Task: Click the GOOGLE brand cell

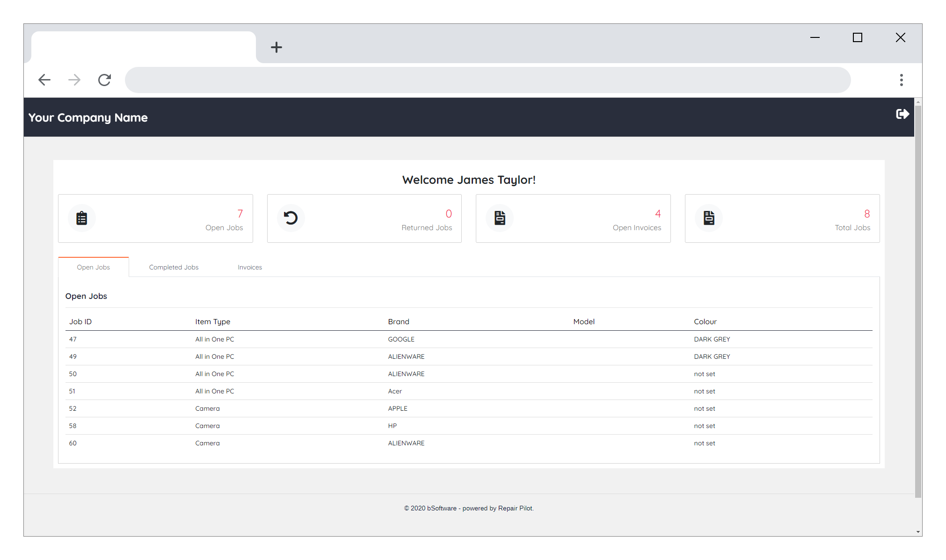Action: pos(401,339)
